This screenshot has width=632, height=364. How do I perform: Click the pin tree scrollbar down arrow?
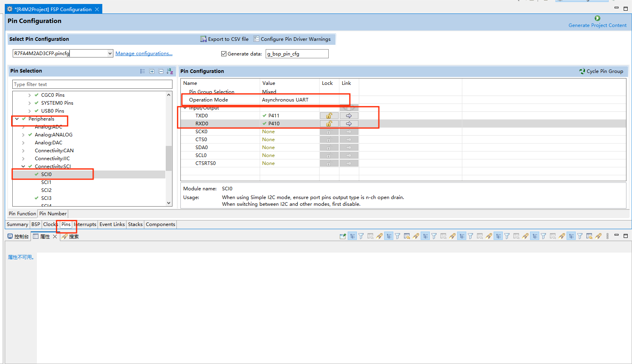click(169, 203)
